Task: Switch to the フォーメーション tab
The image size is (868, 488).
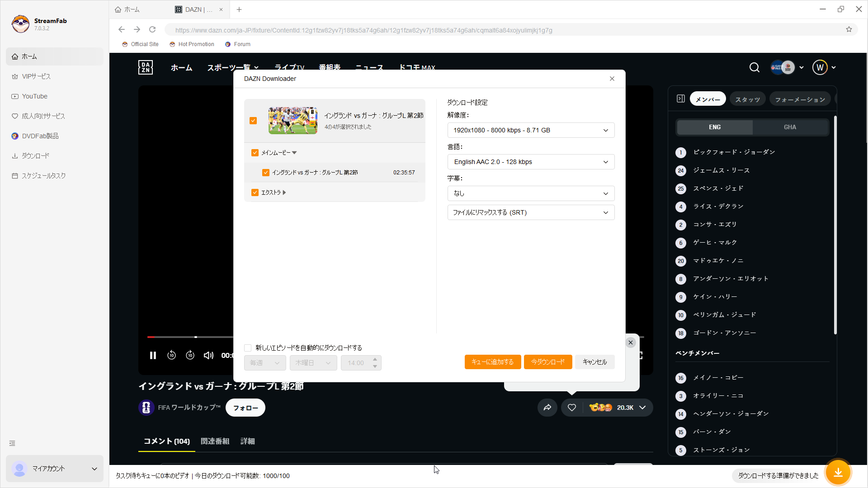Action: [x=800, y=99]
